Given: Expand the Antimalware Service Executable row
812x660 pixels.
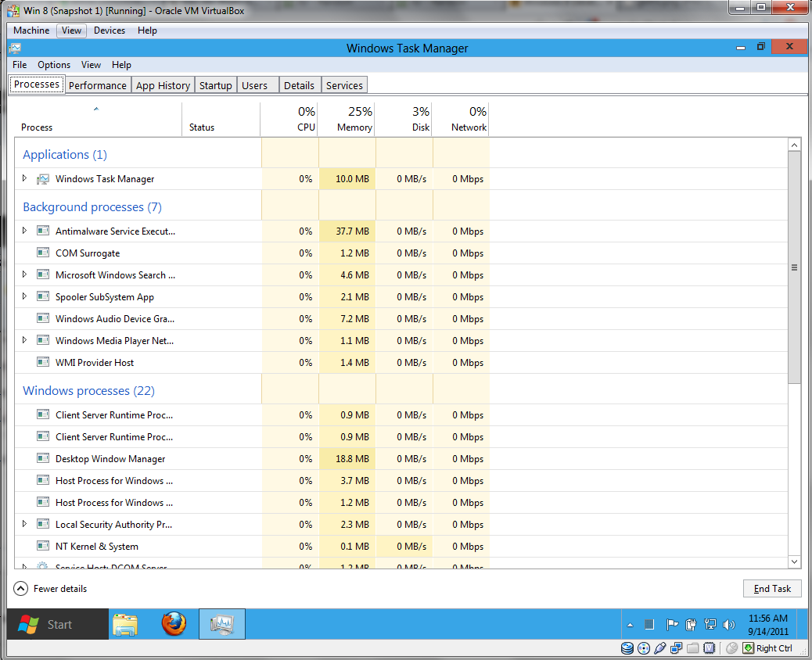Looking at the screenshot, I should [x=24, y=231].
